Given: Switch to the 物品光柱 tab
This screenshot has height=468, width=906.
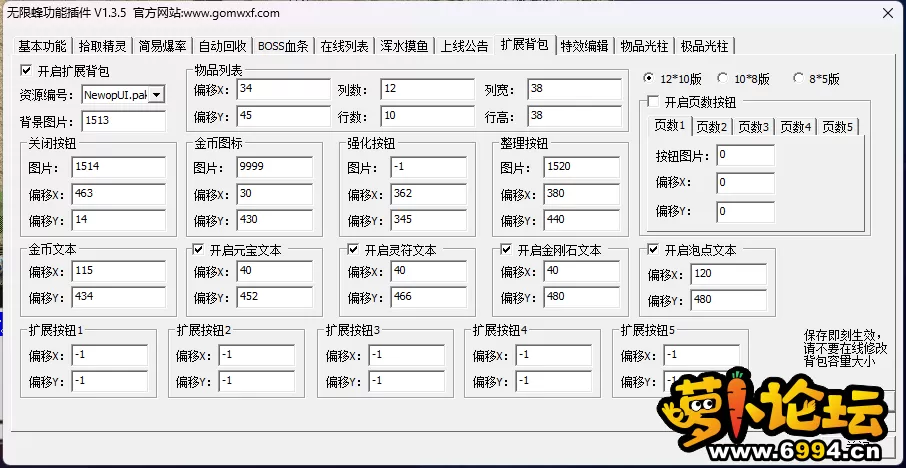Looking at the screenshot, I should coord(644,46).
